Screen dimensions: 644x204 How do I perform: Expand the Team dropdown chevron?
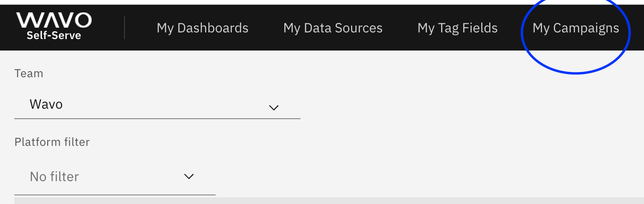[x=274, y=108]
